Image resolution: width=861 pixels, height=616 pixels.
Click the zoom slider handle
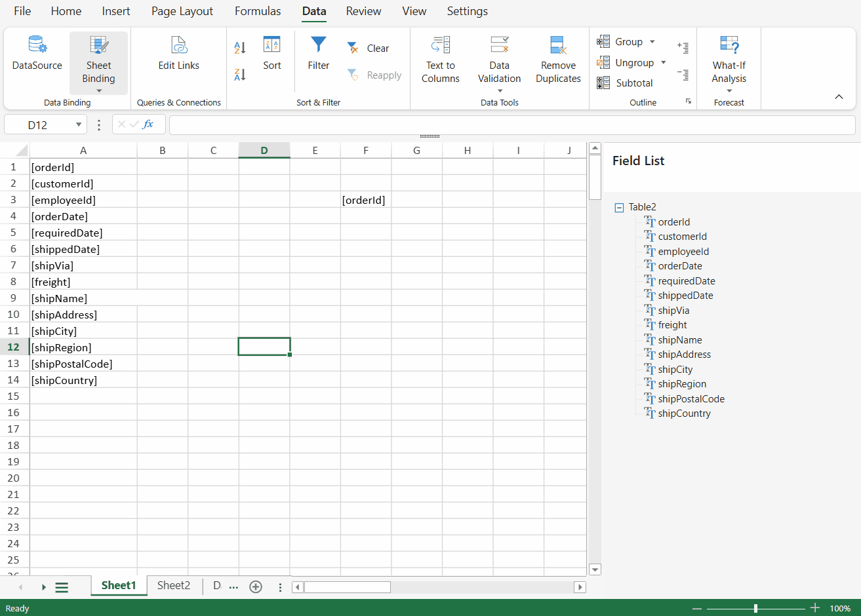click(755, 608)
